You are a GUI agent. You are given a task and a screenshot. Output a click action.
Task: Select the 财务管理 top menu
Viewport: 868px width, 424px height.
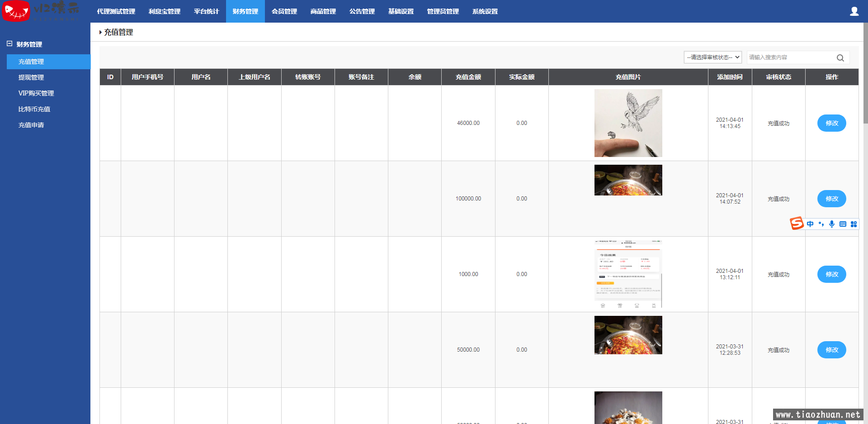[x=245, y=11]
